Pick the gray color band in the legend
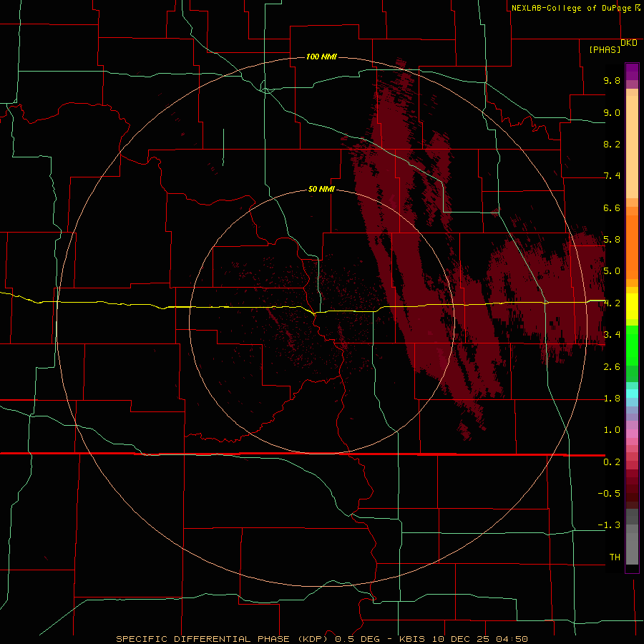Viewport: 644px width, 644px height. coord(632,538)
